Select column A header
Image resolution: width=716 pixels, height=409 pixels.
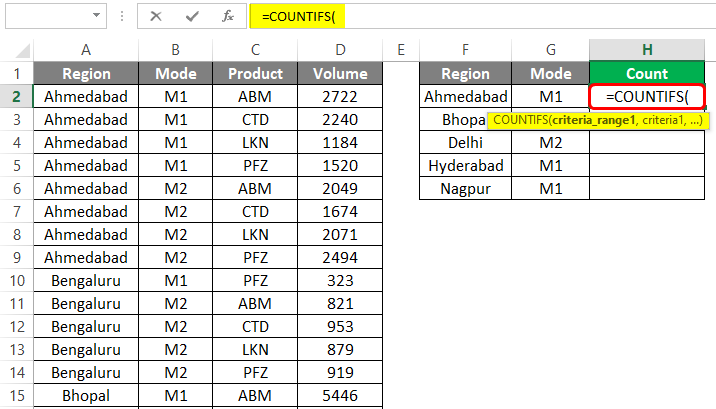coord(86,49)
